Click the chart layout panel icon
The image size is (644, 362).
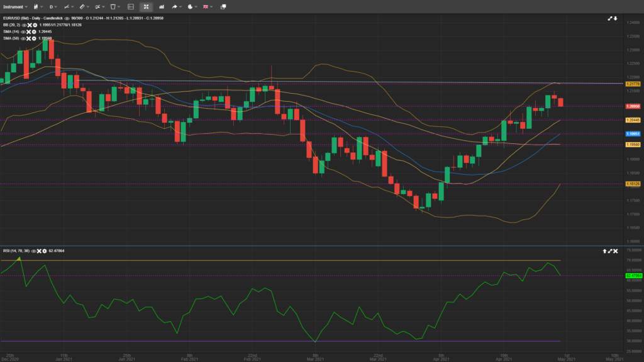(131, 6)
